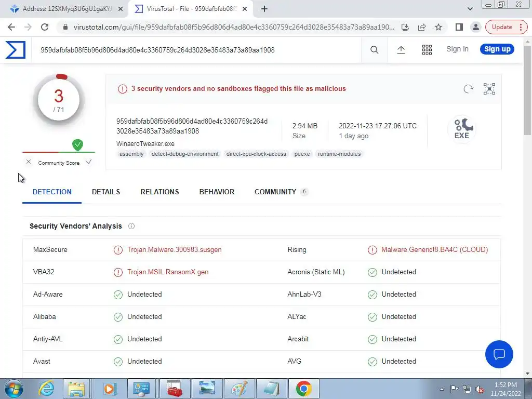Click the WinaeroTweaker.exe file name

coord(145,144)
